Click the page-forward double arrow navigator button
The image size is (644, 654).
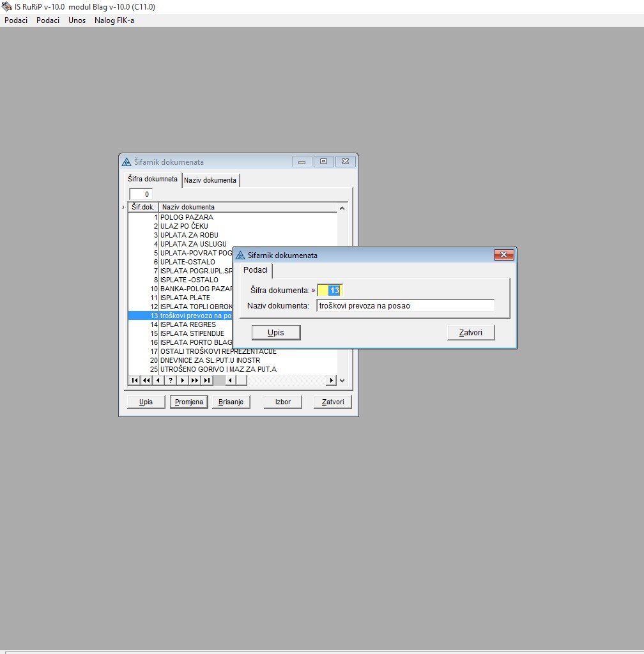(x=195, y=381)
